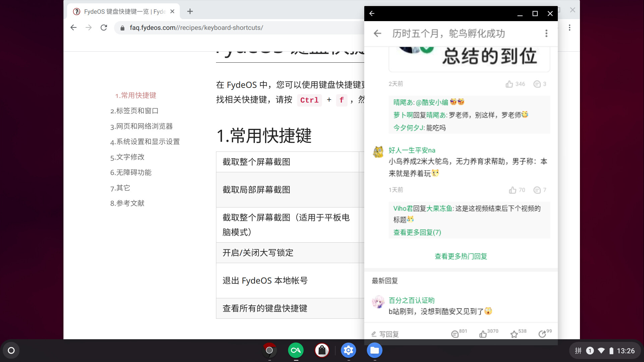Open the green CA app on shelf
This screenshot has width=644, height=362.
[296, 351]
